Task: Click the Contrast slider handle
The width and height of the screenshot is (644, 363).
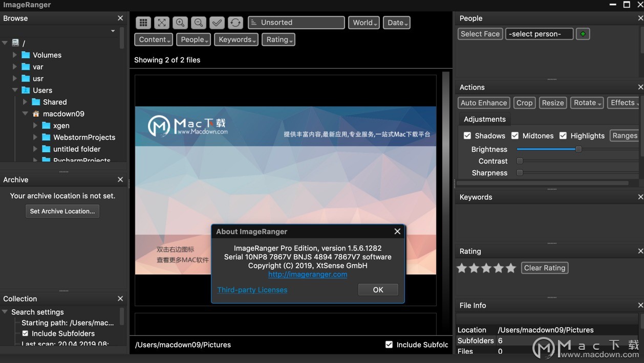Action: pos(520,161)
